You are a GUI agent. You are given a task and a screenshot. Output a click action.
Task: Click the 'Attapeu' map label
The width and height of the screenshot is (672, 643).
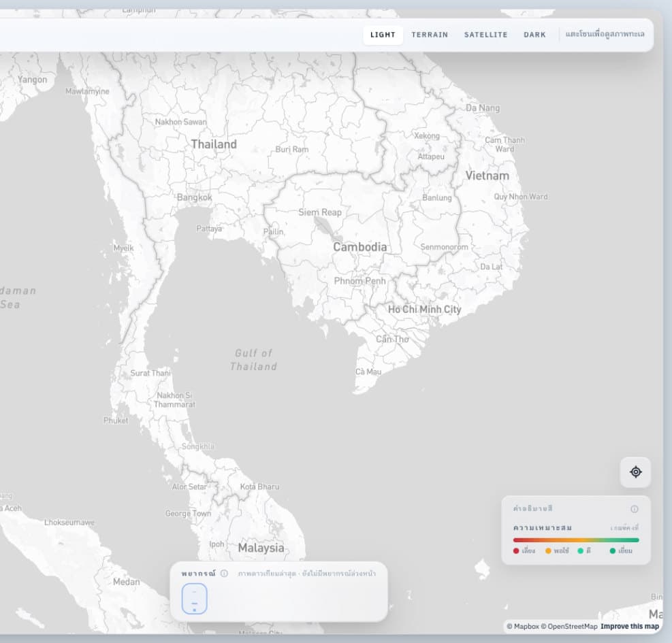coord(431,156)
